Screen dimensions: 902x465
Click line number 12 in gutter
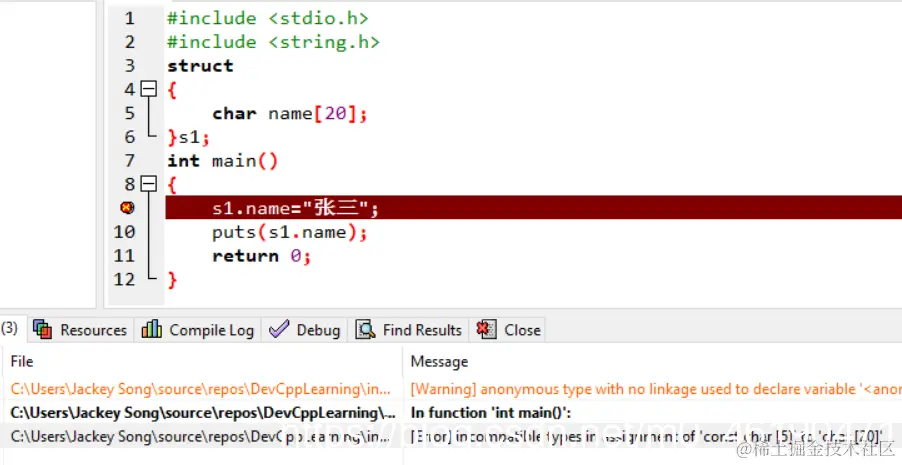124,279
